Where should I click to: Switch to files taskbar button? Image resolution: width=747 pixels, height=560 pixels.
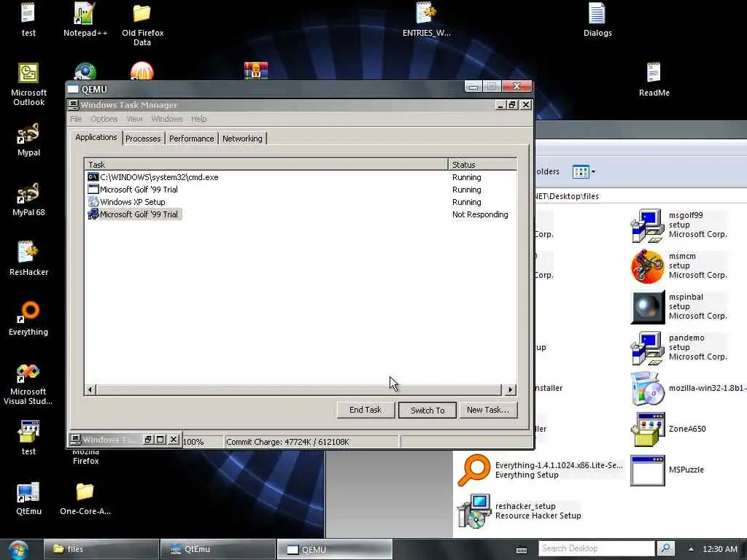click(x=101, y=549)
